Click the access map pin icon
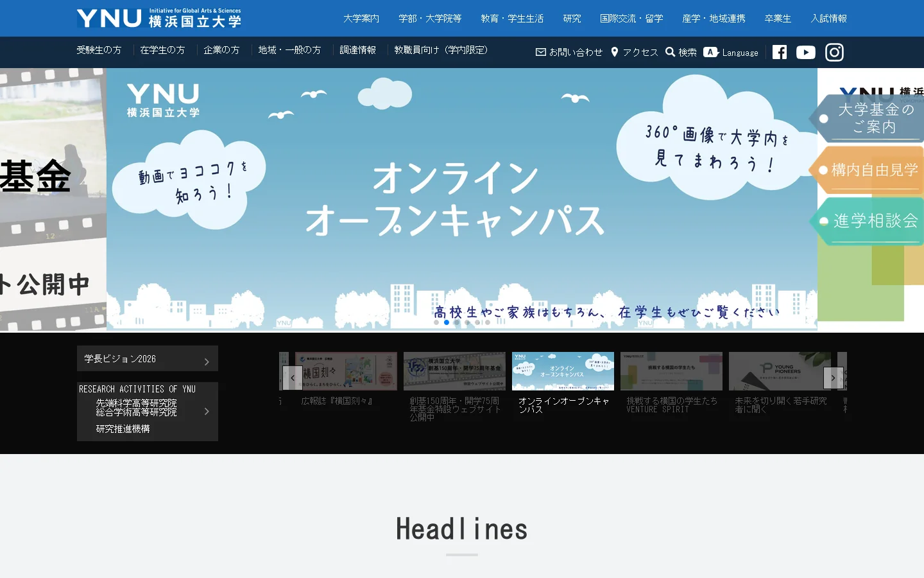 pos(615,52)
